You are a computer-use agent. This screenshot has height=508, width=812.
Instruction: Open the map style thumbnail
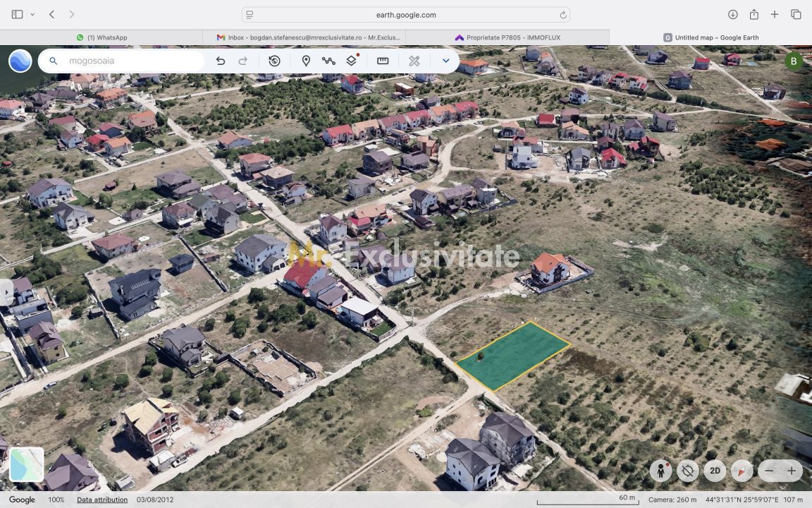click(26, 464)
